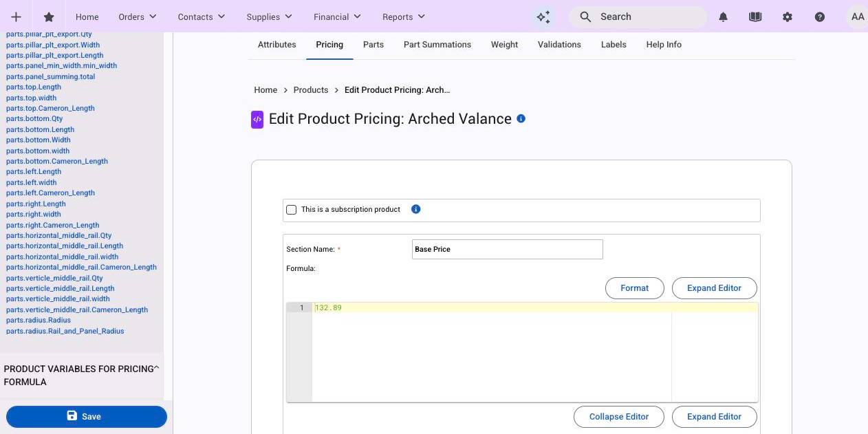Open the favorites star icon
The height and width of the screenshot is (434, 868).
pos(49,17)
